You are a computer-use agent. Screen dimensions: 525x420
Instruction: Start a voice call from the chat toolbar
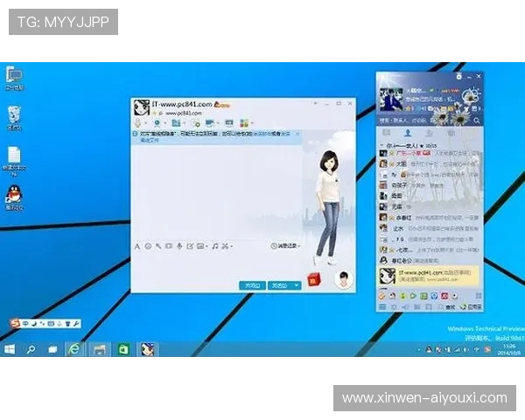(137, 122)
